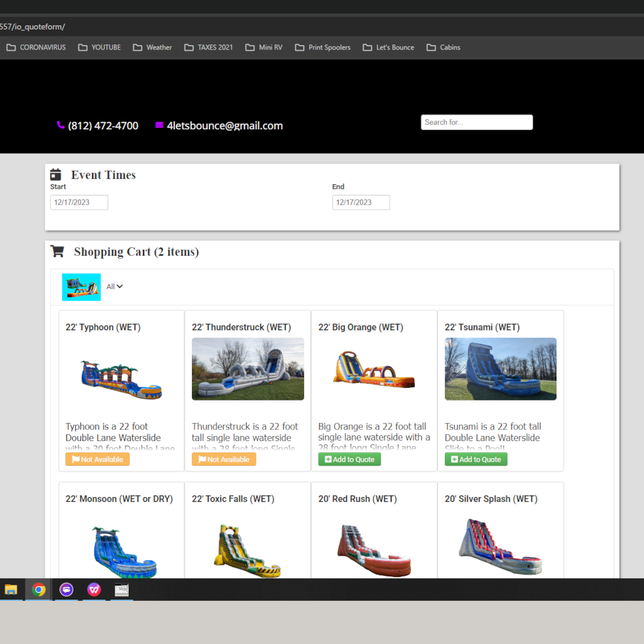The height and width of the screenshot is (644, 644).
Task: Click the Shopping Cart icon
Action: click(x=57, y=252)
